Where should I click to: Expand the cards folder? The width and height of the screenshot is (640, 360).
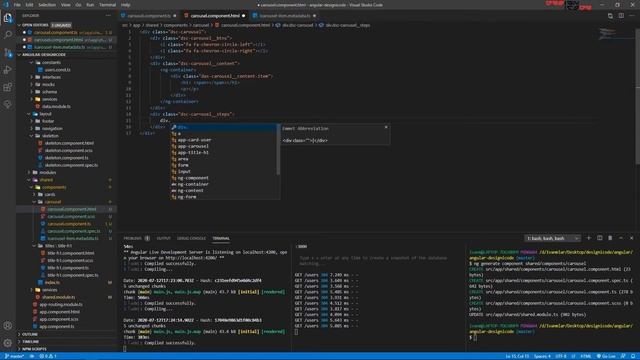(x=49, y=195)
